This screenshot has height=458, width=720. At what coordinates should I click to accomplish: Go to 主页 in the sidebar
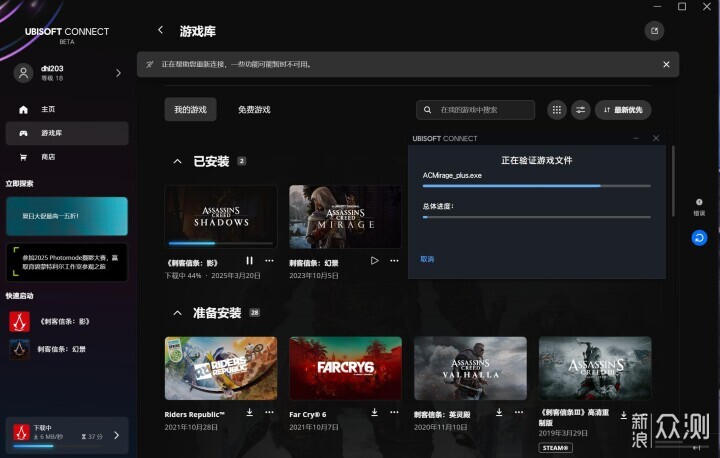67,109
